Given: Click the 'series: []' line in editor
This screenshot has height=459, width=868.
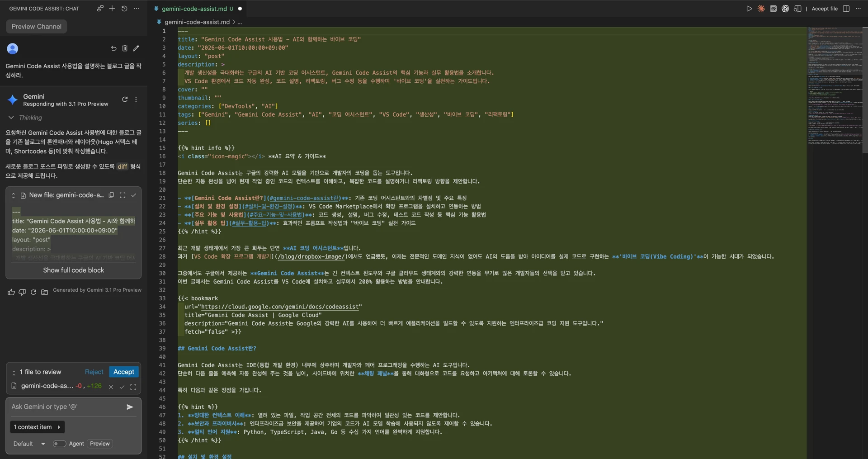Looking at the screenshot, I should coord(194,123).
